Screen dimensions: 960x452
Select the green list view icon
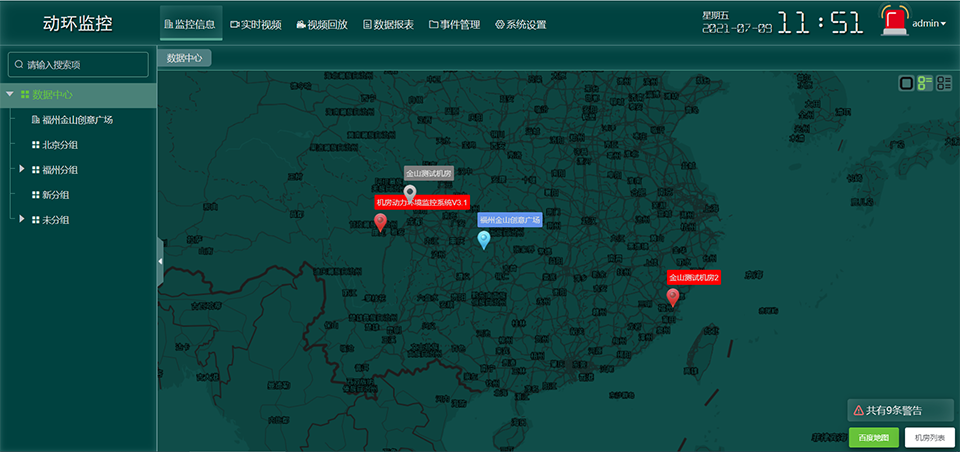[x=924, y=83]
